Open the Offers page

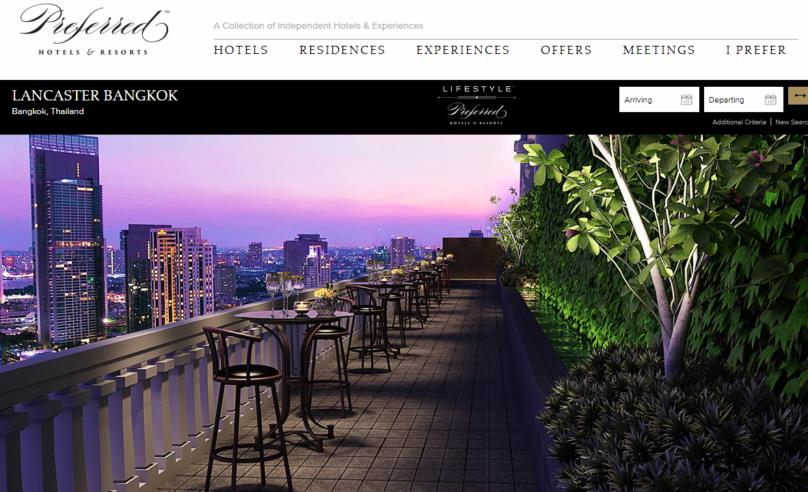click(566, 50)
